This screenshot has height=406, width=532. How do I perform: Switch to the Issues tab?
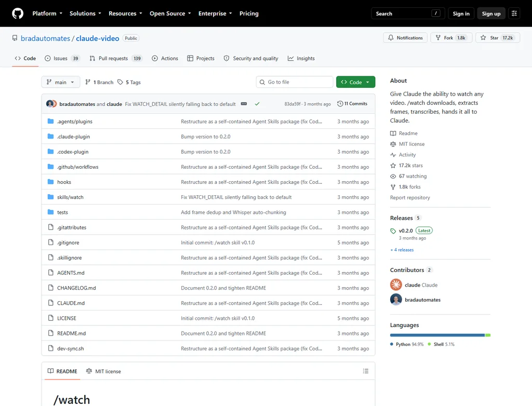pyautogui.click(x=62, y=58)
